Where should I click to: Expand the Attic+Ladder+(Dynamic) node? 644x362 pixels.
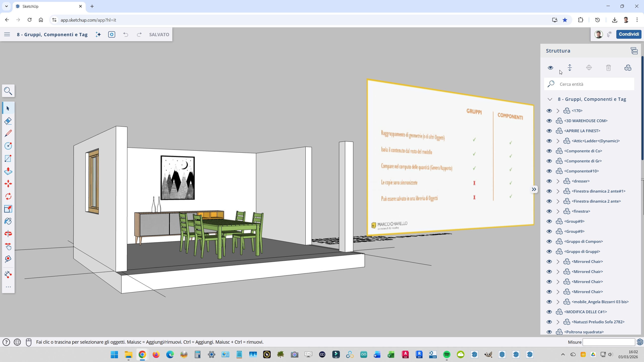(558, 141)
